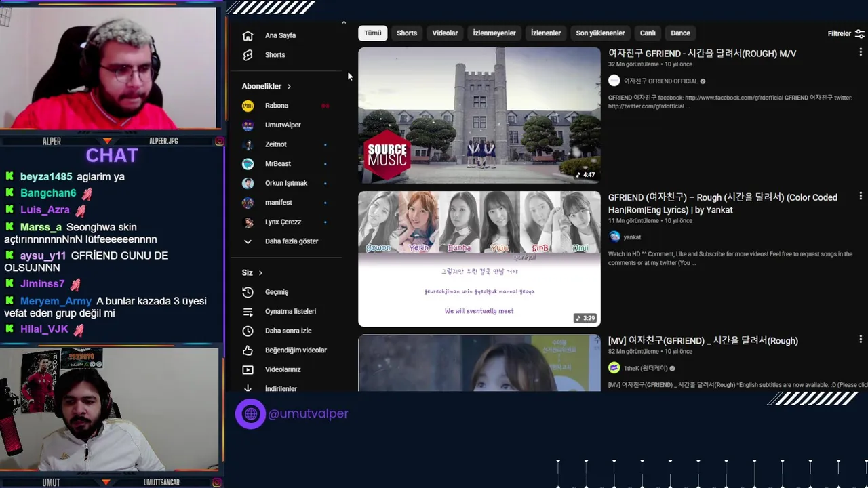The image size is (868, 488).
Task: Click chat username Meryem_Army
Action: [x=56, y=302]
